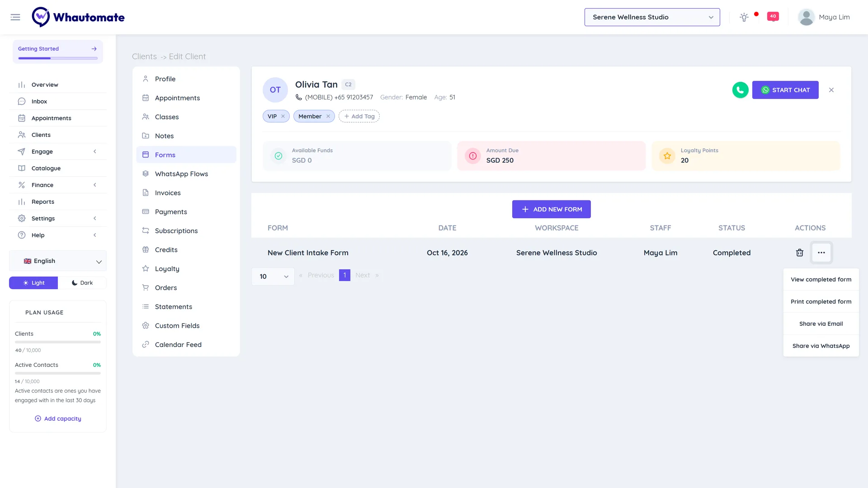Viewport: 868px width, 488px height.
Task: Click Maya Lim user avatar
Action: [x=806, y=17]
